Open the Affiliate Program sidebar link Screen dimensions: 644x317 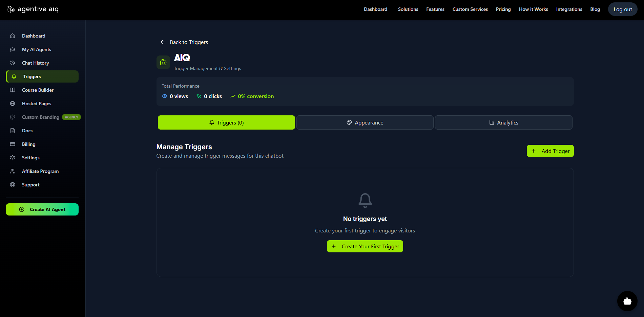pyautogui.click(x=40, y=171)
